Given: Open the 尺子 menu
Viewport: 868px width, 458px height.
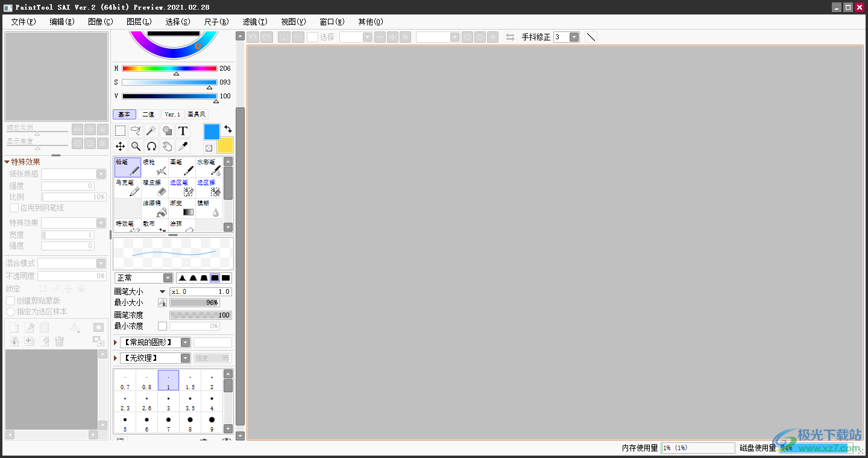Looking at the screenshot, I should [x=216, y=22].
